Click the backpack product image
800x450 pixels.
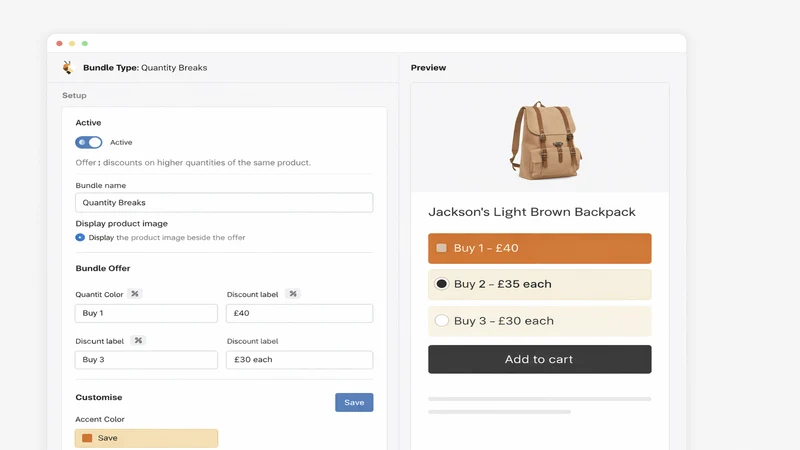[545, 140]
